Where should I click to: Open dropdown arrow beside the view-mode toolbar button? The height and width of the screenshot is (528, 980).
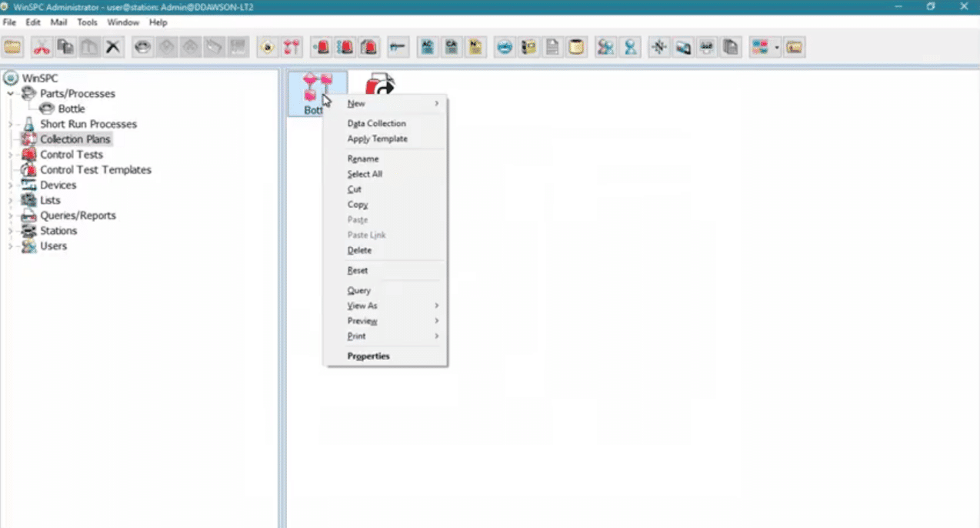pyautogui.click(x=777, y=48)
